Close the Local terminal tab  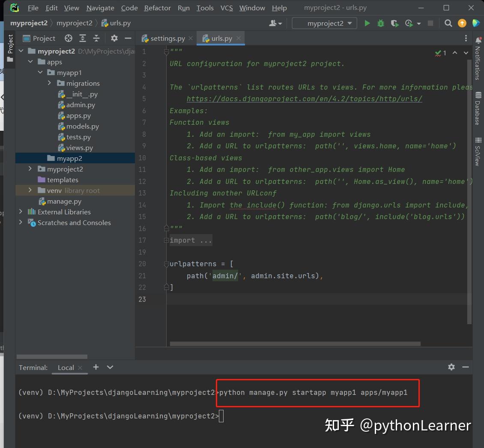pyautogui.click(x=80, y=368)
